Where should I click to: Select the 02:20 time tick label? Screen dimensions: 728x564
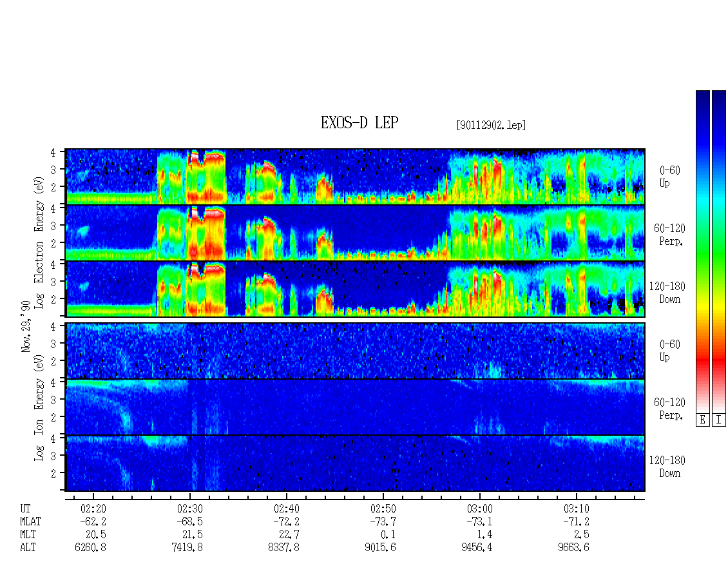[93, 509]
